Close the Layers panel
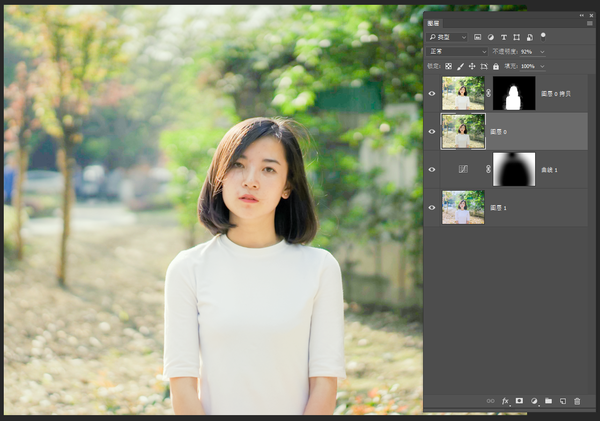 592,15
